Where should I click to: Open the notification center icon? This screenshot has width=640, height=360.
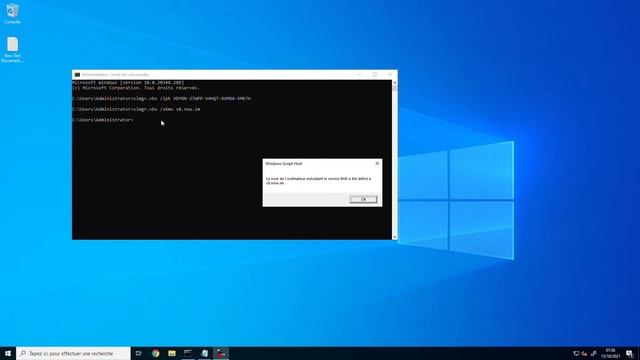(630, 353)
